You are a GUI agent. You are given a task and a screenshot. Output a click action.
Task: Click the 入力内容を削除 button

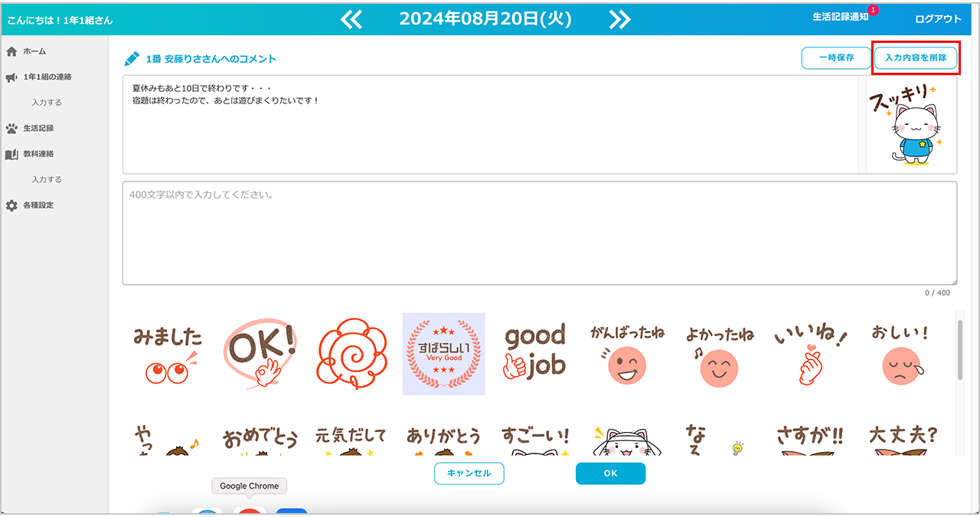(x=916, y=58)
